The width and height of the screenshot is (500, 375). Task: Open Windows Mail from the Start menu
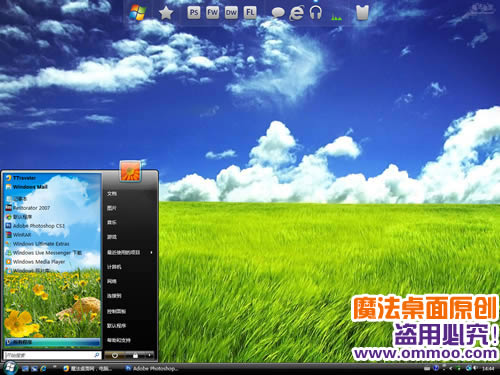(27, 187)
